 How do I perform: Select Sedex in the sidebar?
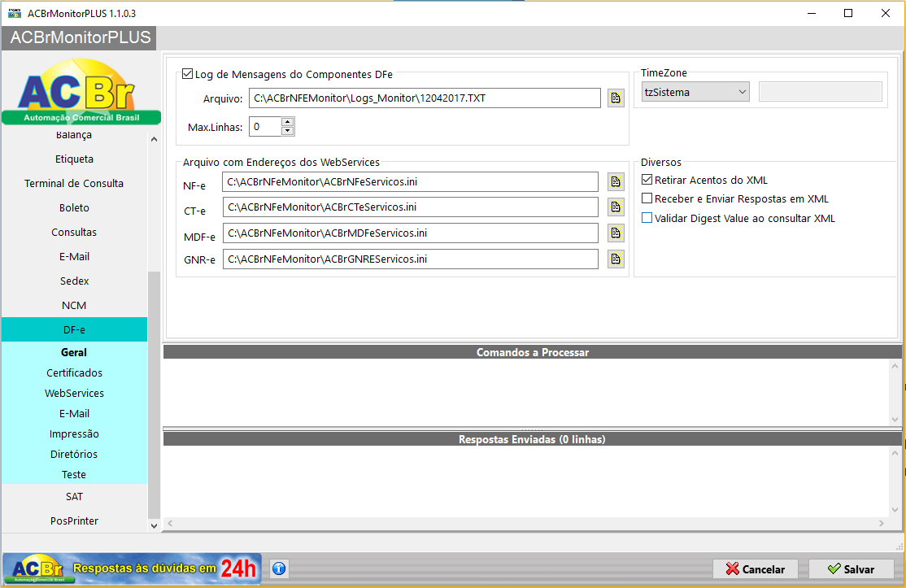[74, 281]
